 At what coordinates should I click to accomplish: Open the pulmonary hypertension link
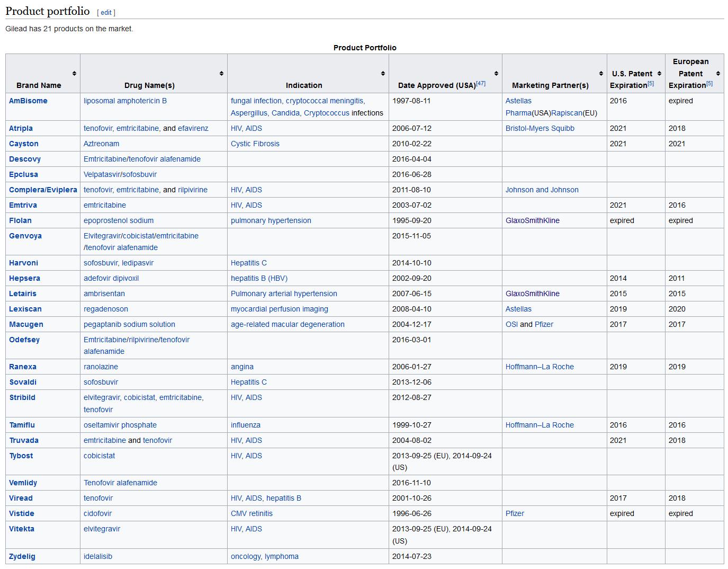[271, 220]
